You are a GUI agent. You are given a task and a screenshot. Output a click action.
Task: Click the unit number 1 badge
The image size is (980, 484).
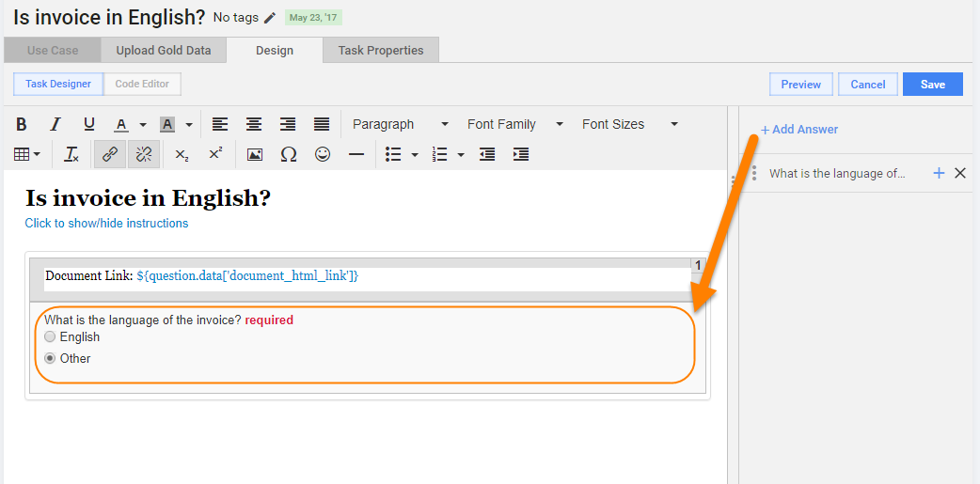pos(698,265)
